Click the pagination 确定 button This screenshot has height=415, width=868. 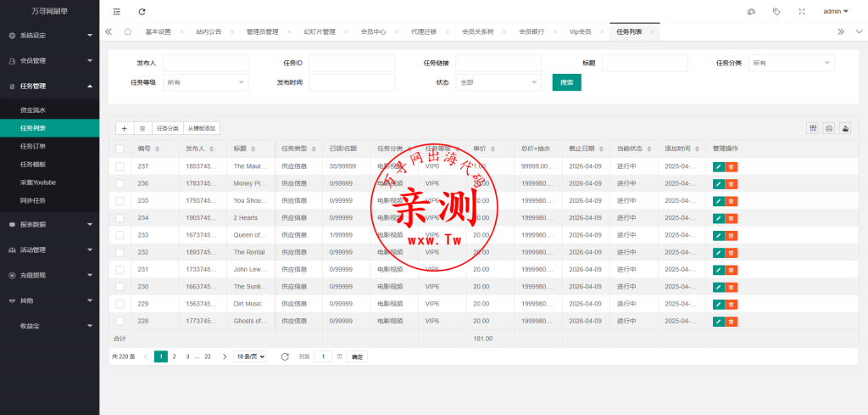[x=358, y=356]
